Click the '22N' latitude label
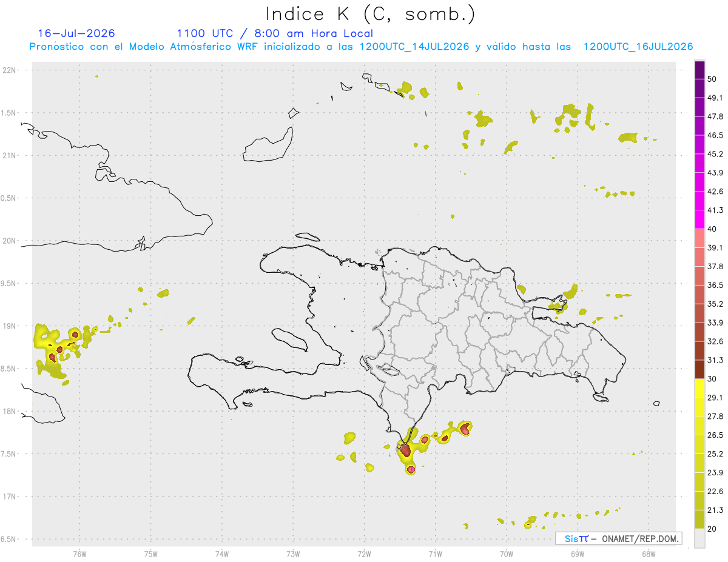 pyautogui.click(x=10, y=70)
